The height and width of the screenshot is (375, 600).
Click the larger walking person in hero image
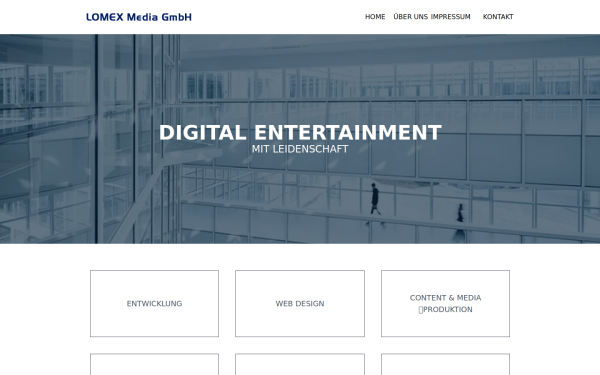click(375, 204)
